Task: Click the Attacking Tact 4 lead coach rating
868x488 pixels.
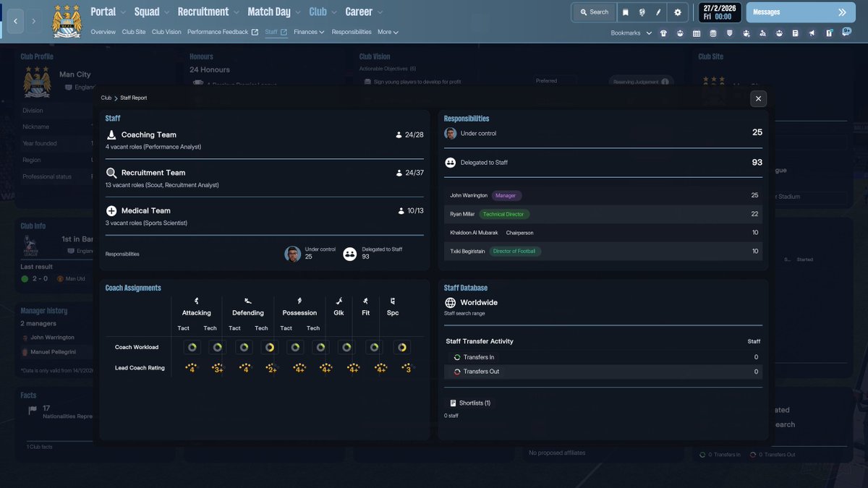Action: [x=192, y=368]
